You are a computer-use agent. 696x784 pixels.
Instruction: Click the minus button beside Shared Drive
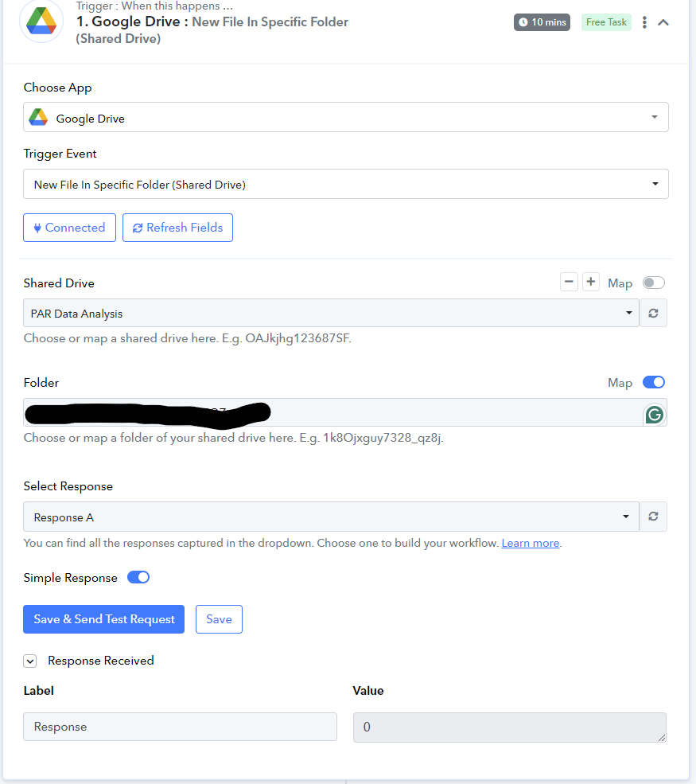(x=569, y=282)
